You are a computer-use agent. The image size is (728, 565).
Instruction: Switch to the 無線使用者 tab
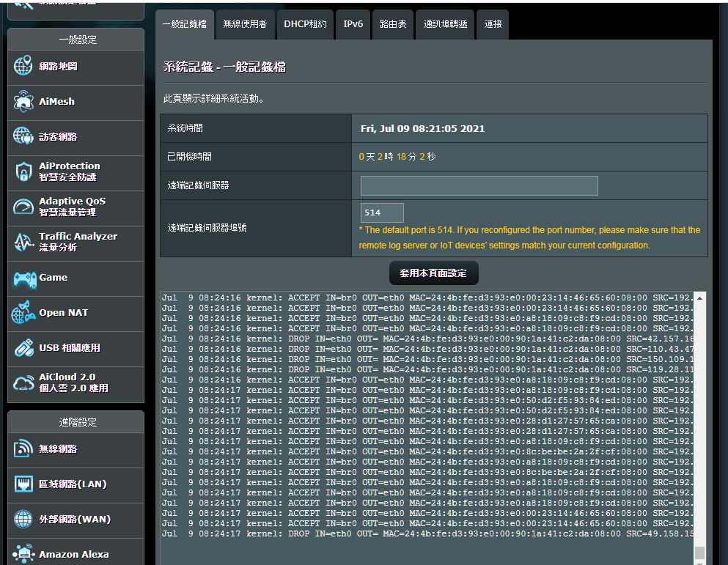coord(245,24)
